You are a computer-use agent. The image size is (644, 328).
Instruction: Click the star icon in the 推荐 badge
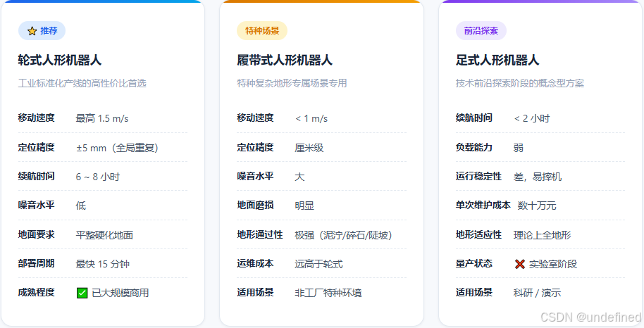(x=32, y=31)
